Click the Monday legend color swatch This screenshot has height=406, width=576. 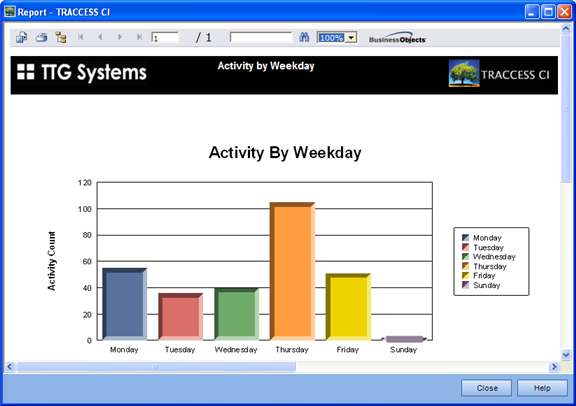(x=465, y=238)
